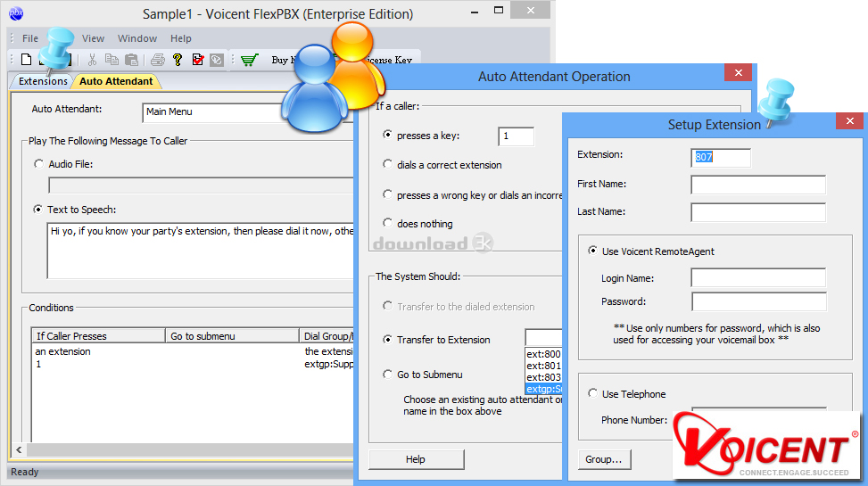
Task: Select the disabled 'Transfer to the dialed extension' option
Action: coord(387,306)
